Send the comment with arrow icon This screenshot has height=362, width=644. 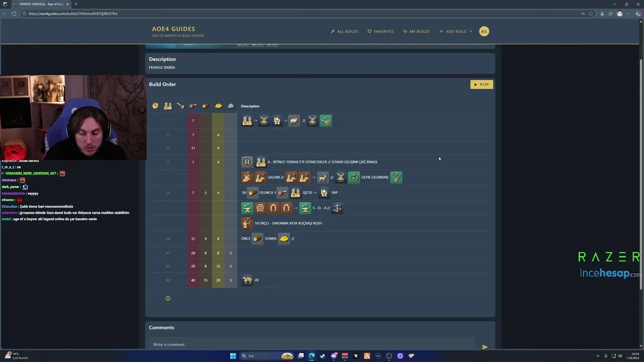485,347
